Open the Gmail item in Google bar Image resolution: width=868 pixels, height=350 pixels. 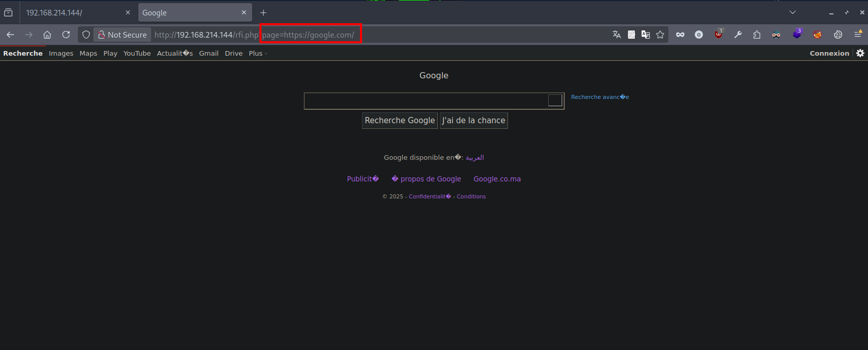(208, 53)
